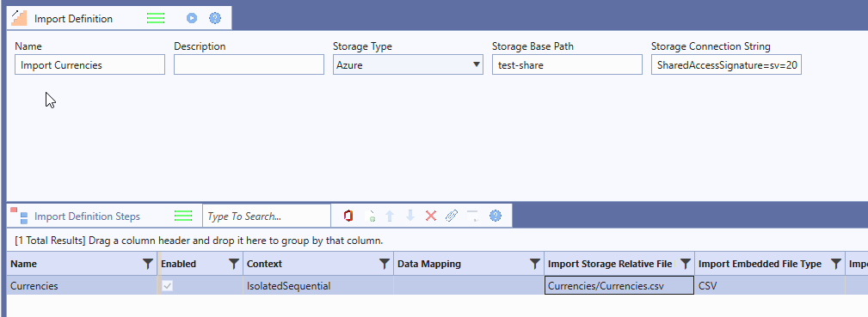Open the green menu lines in Import Definition
Viewport: 868px width, 317px height.
(156, 18)
